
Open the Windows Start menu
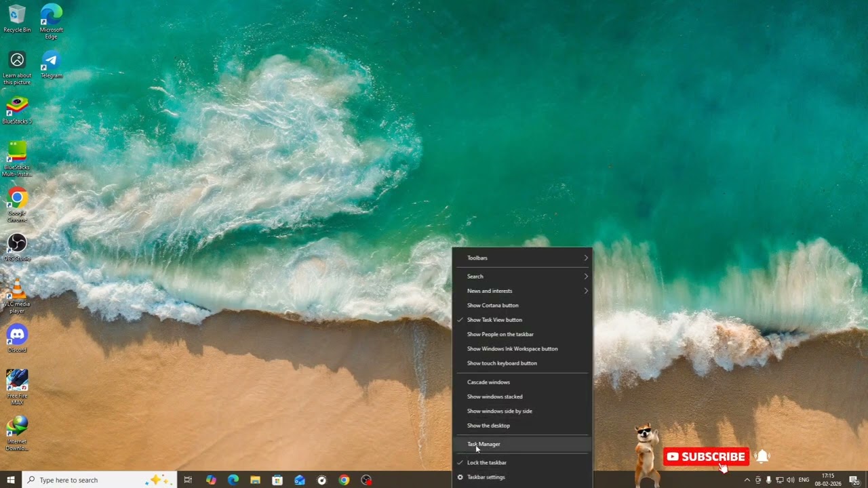coord(11,480)
